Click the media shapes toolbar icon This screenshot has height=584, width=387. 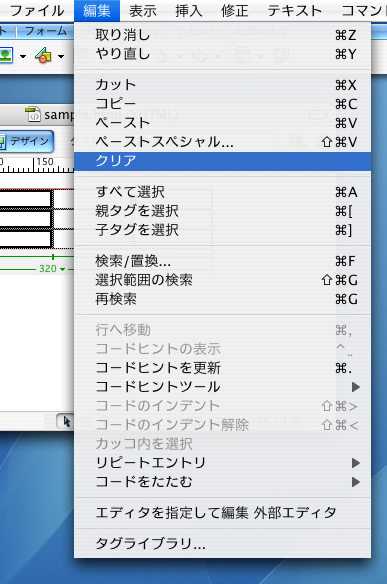coord(43,55)
